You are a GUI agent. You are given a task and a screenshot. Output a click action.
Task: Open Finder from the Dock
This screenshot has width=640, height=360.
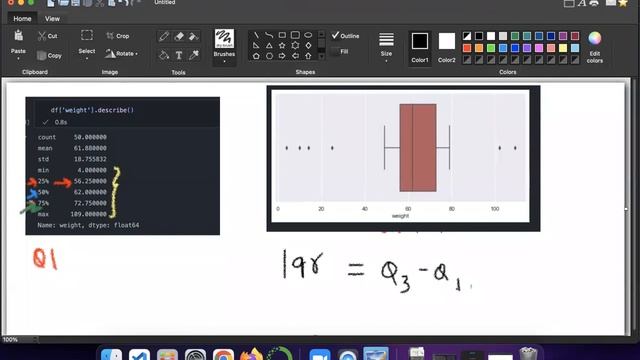click(x=111, y=354)
